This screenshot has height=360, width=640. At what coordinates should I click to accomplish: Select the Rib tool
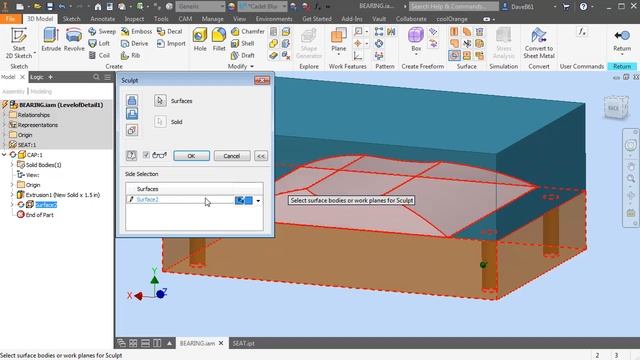coord(131,55)
